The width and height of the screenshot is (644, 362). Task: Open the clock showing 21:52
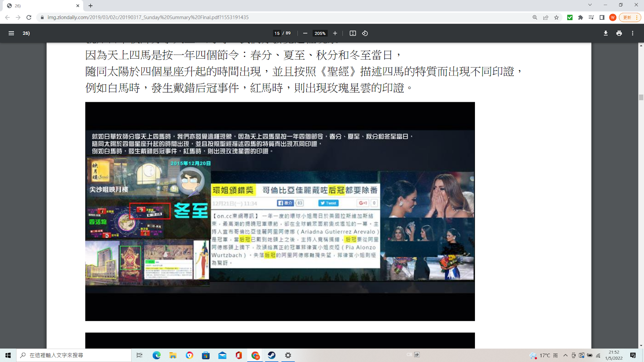click(x=614, y=355)
